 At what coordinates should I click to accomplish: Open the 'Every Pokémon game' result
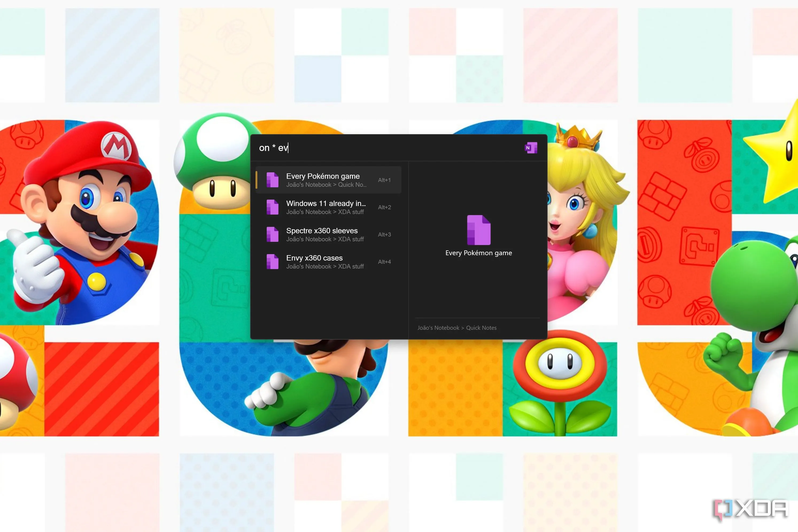[x=328, y=180]
